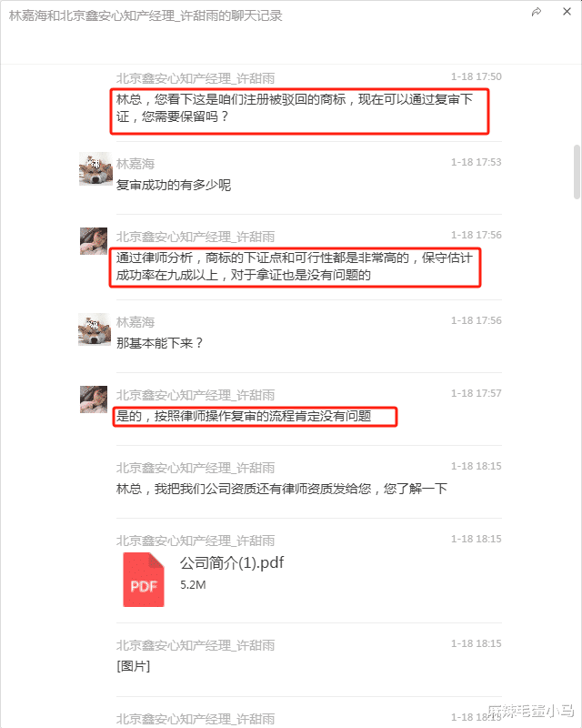
Task: Click sender name 北京鑫安心知产经理_许甜雨 at 17:50
Action: (196, 78)
